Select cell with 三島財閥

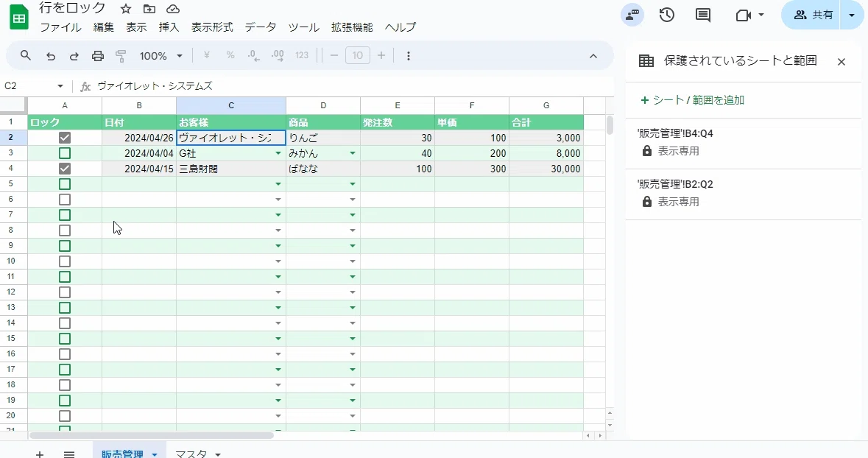[x=231, y=169]
